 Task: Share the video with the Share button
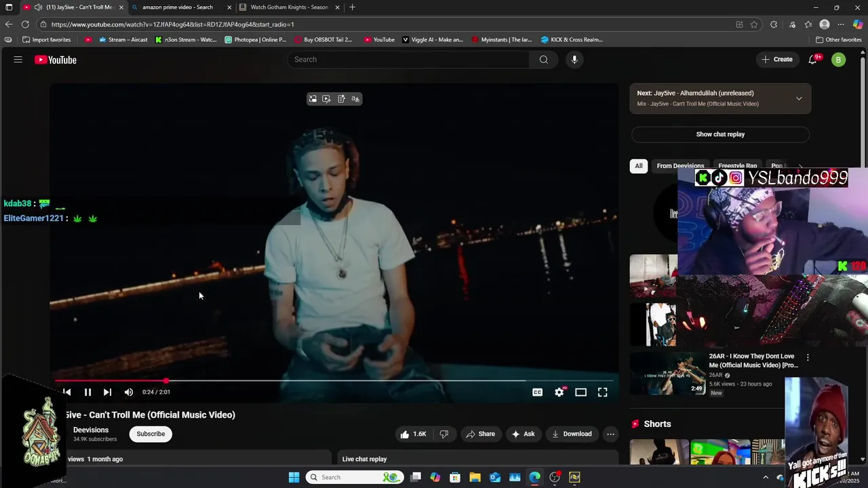pyautogui.click(x=480, y=434)
